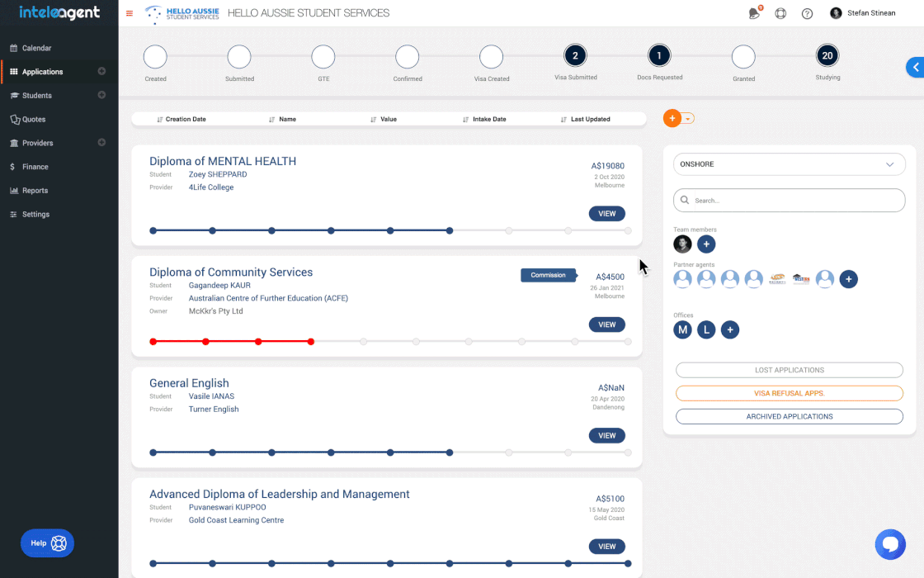The width and height of the screenshot is (924, 578).
Task: Select the team member avatar photo
Action: pyautogui.click(x=682, y=244)
